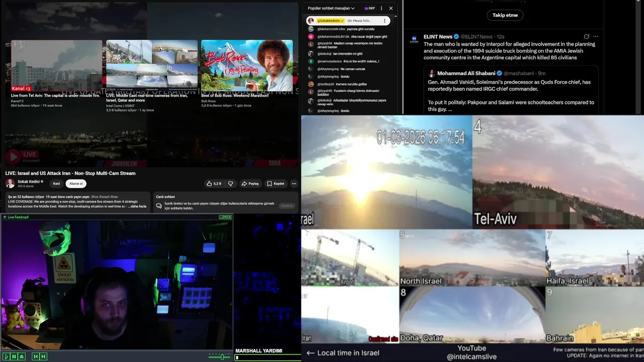Click the eject button in Live Feed player

click(x=22, y=356)
